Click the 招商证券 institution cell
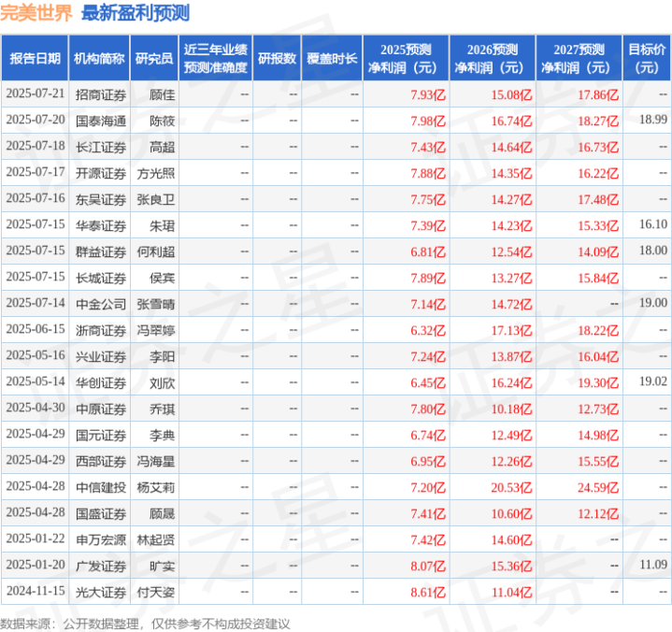The height and width of the screenshot is (632, 672). tap(101, 94)
